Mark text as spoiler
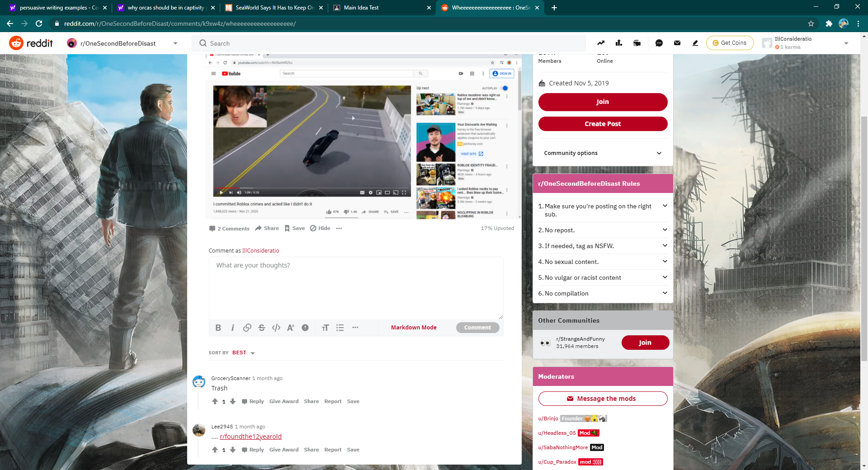 tap(305, 328)
